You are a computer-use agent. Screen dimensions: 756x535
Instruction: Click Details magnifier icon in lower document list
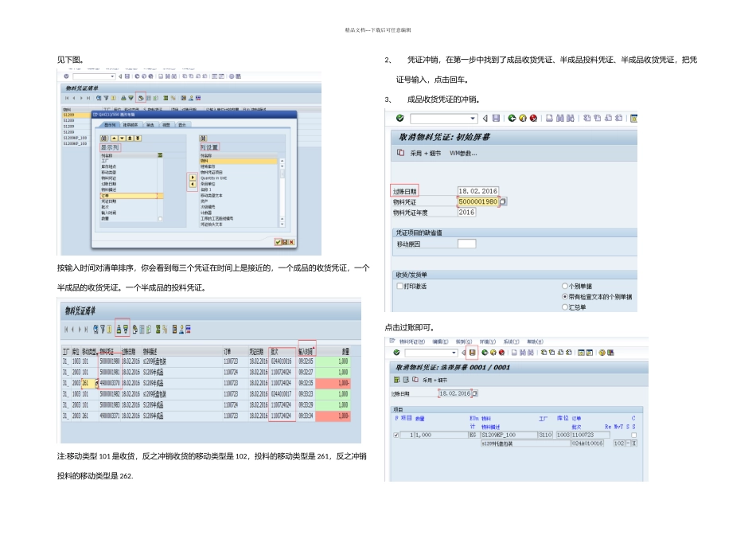click(96, 329)
